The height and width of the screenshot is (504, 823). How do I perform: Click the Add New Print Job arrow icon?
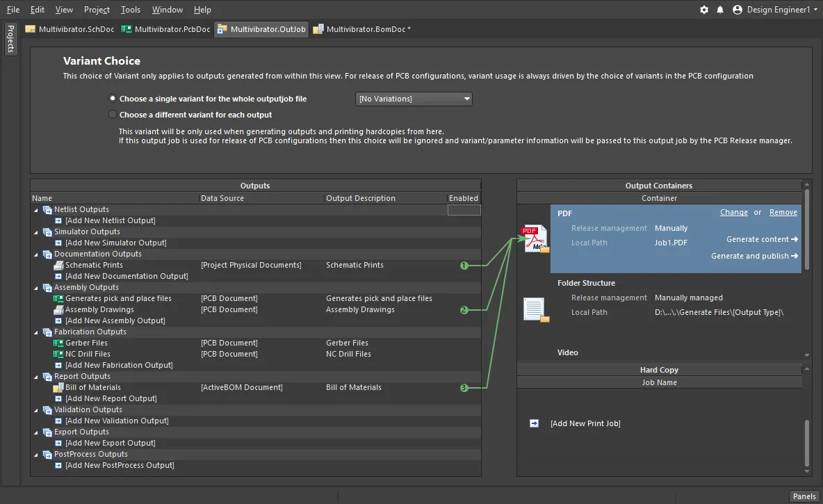pos(534,423)
